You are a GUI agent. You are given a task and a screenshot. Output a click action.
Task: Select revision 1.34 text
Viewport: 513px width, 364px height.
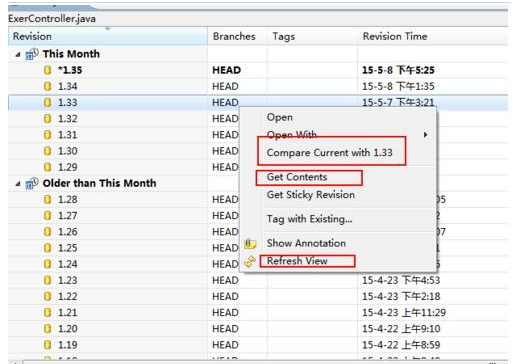click(x=68, y=86)
